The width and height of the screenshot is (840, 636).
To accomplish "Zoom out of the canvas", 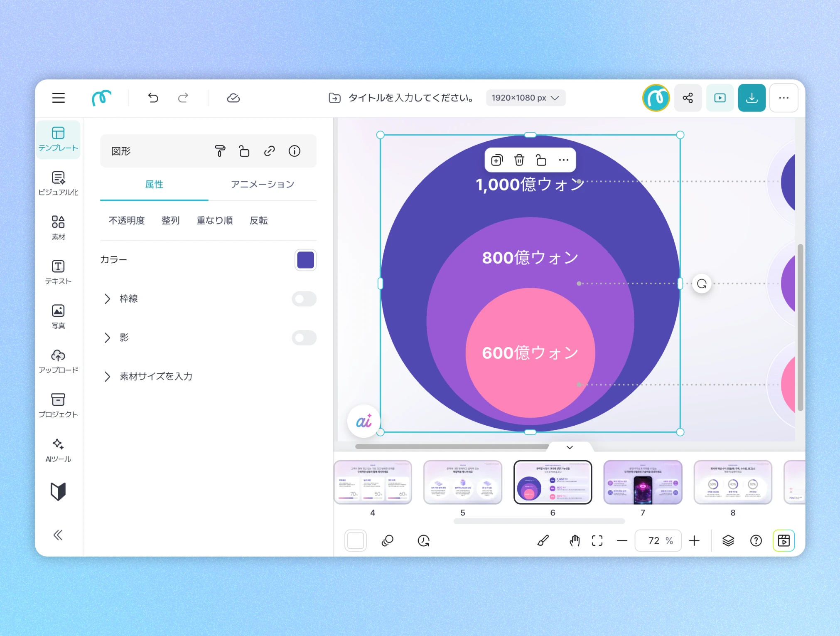I will tap(622, 540).
